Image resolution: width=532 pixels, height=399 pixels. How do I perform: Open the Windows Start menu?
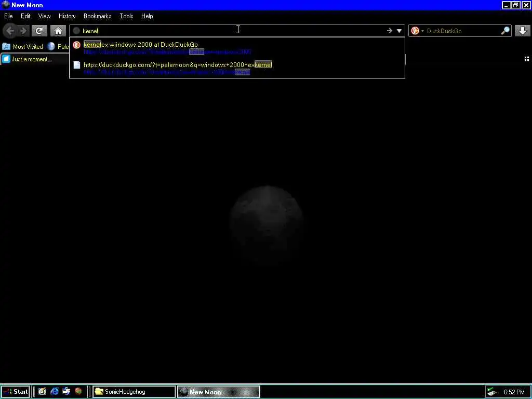(15, 392)
